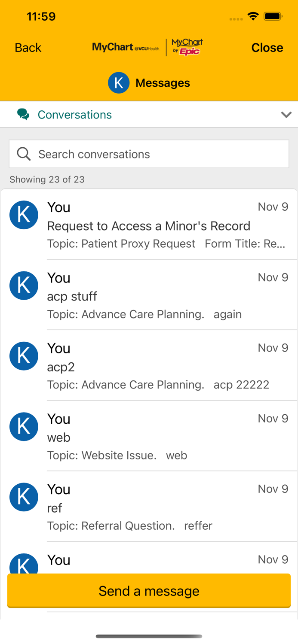Click the Wi-Fi status icon

point(253,16)
